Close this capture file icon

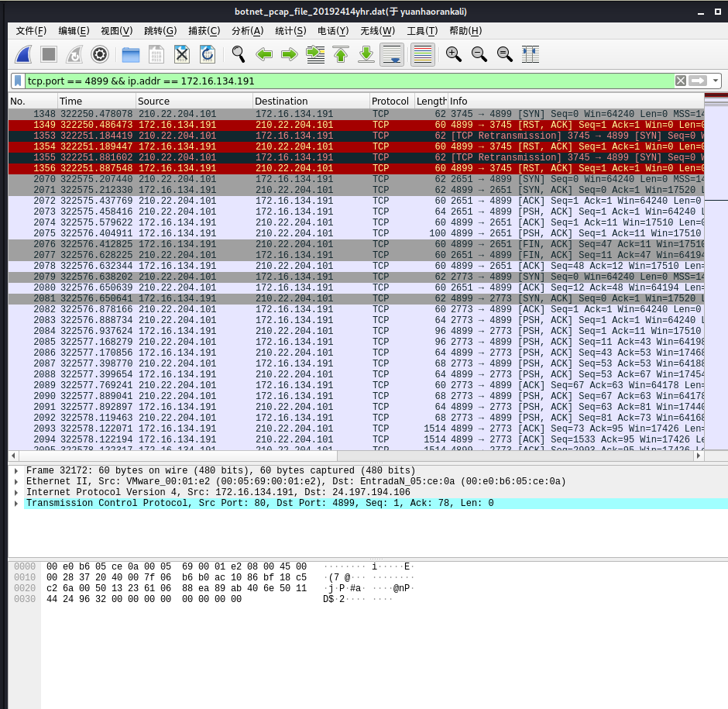pyautogui.click(x=181, y=54)
